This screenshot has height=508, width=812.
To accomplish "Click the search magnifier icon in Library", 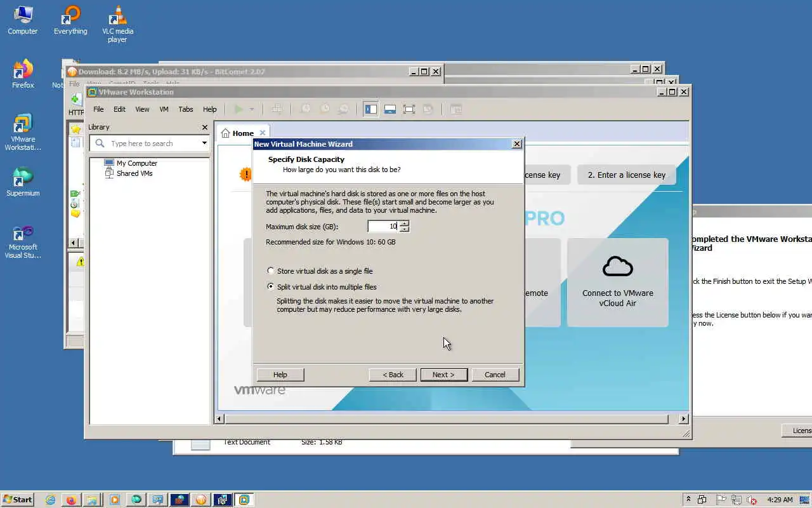I will click(x=100, y=144).
